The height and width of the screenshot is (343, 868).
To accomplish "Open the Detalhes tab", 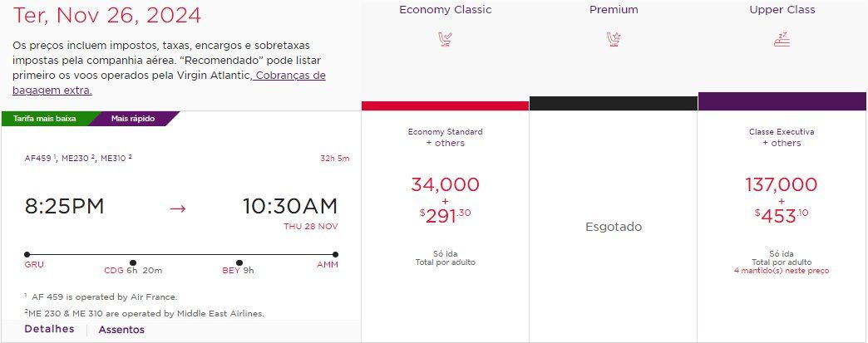I will (x=49, y=329).
